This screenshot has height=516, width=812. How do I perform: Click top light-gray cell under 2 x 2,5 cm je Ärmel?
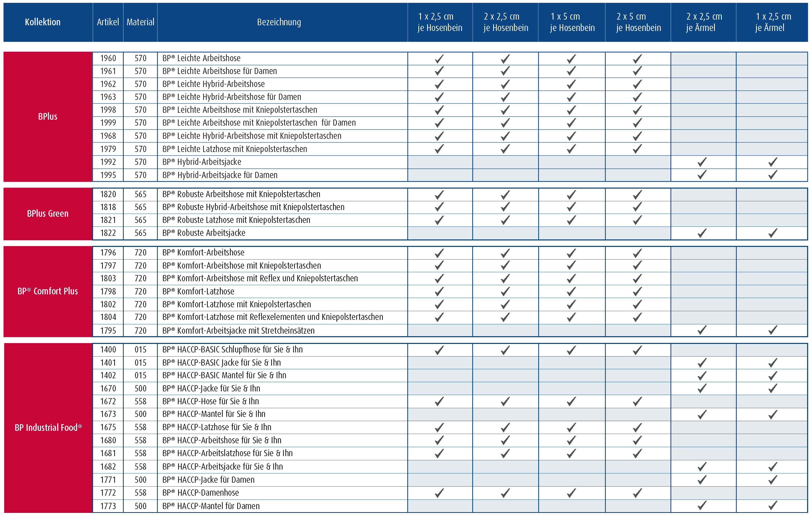tap(703, 59)
